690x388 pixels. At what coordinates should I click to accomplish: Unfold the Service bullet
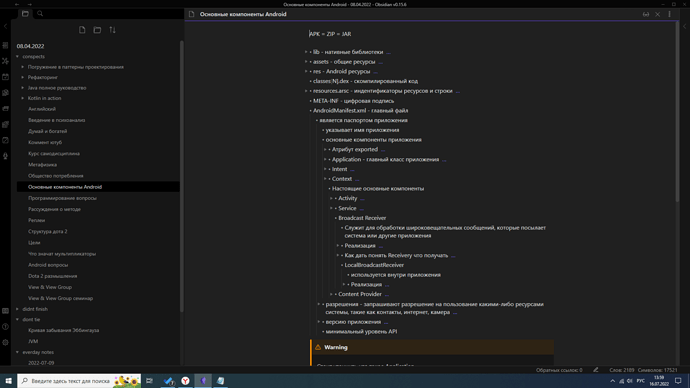pyautogui.click(x=331, y=208)
